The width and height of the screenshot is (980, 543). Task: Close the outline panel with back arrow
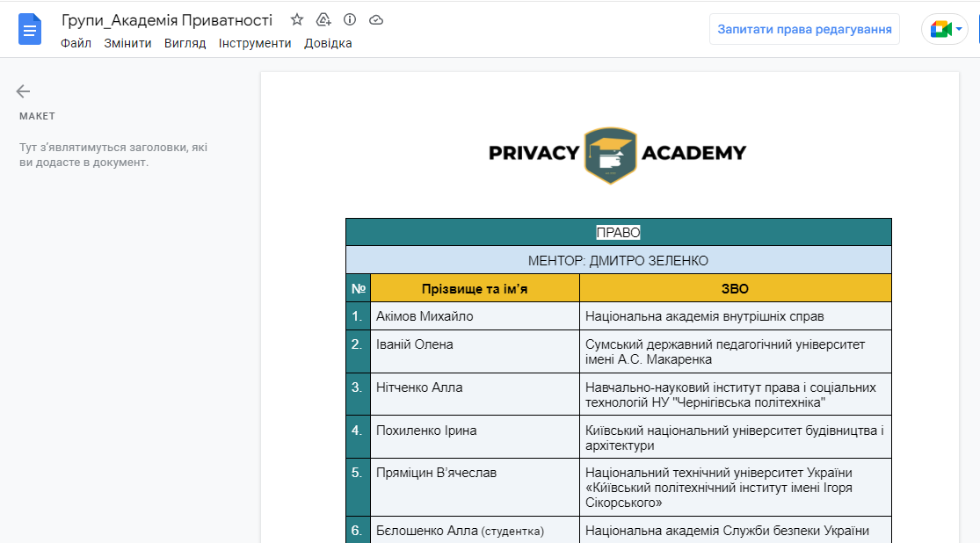23,90
